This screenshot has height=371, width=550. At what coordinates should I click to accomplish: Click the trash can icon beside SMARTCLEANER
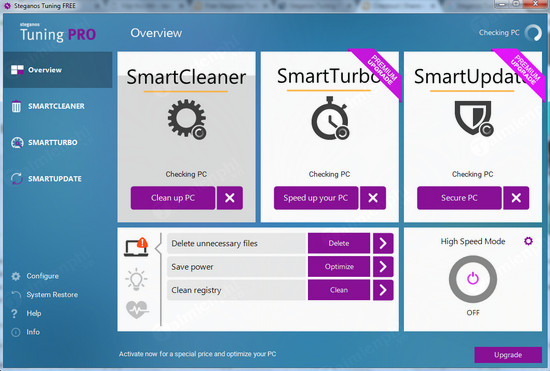(16, 106)
